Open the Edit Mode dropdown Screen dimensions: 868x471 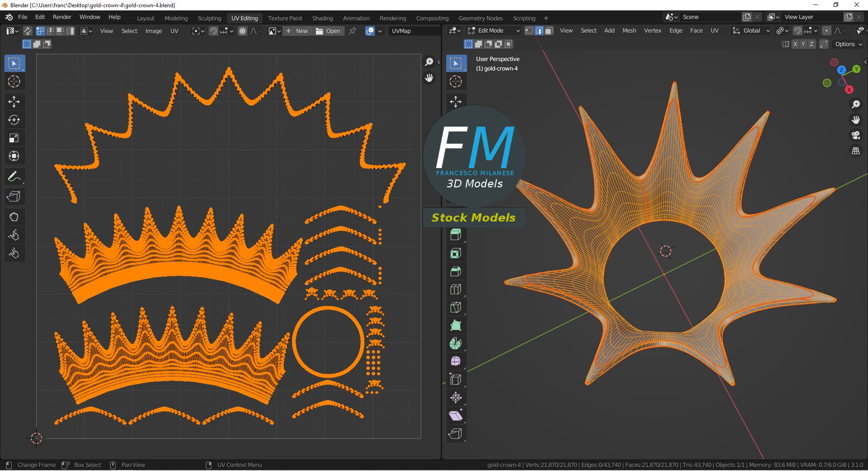pos(494,31)
